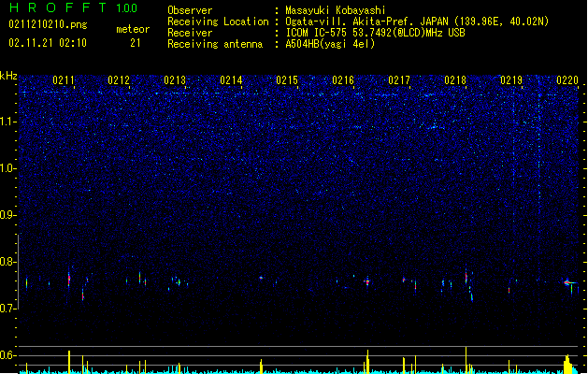This screenshot has height=374, width=588.
Task: Select the file name 0211210210.png
Action: (48, 24)
